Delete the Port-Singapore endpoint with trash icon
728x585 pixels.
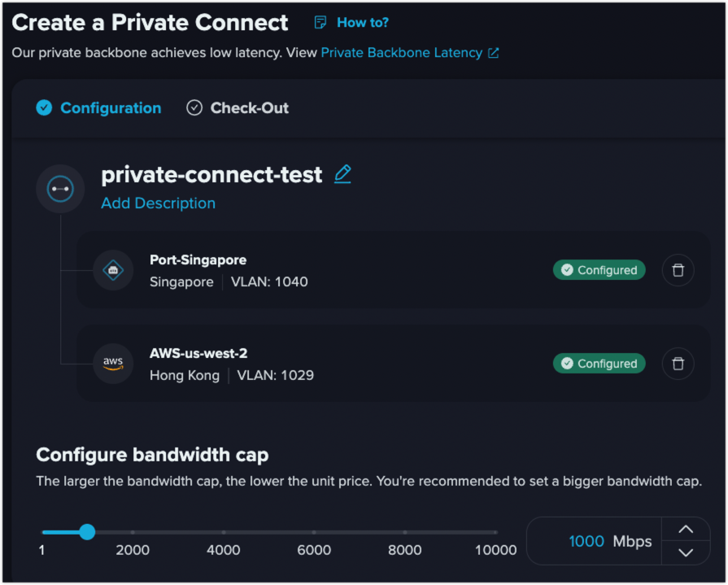click(x=678, y=270)
